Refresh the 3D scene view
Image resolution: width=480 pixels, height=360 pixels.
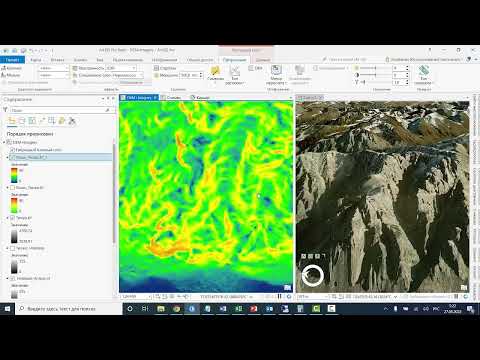(x=465, y=296)
